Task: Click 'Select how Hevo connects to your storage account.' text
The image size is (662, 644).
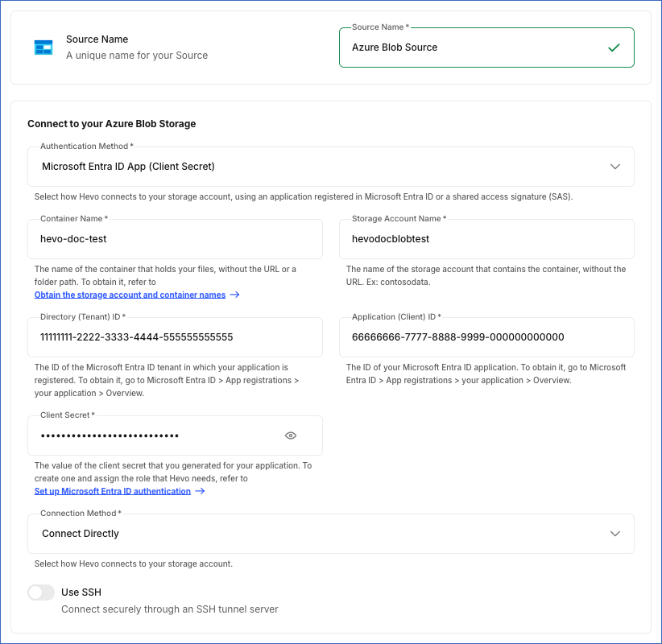Action: pos(134,563)
